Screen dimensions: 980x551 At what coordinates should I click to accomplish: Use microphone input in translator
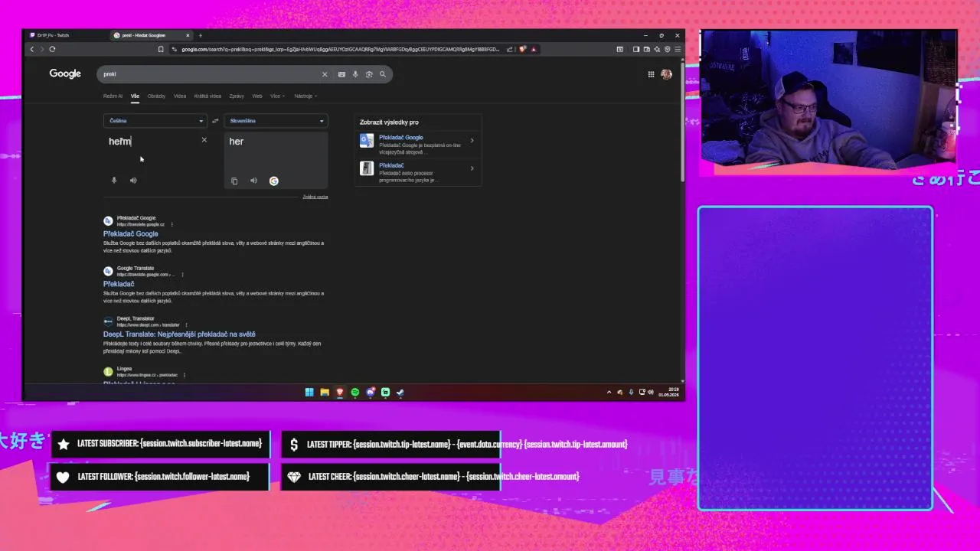[114, 181]
